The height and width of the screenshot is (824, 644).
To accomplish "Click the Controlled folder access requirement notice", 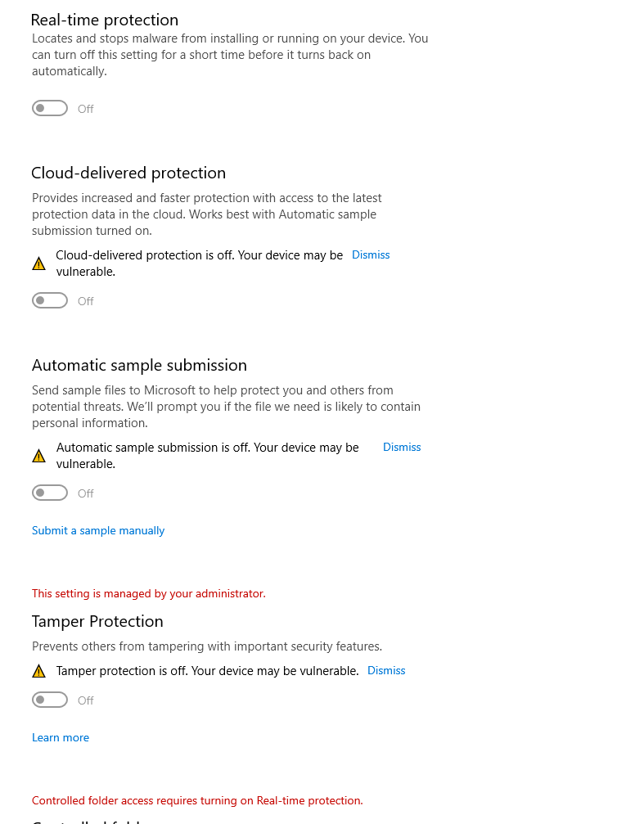I will pos(197,800).
